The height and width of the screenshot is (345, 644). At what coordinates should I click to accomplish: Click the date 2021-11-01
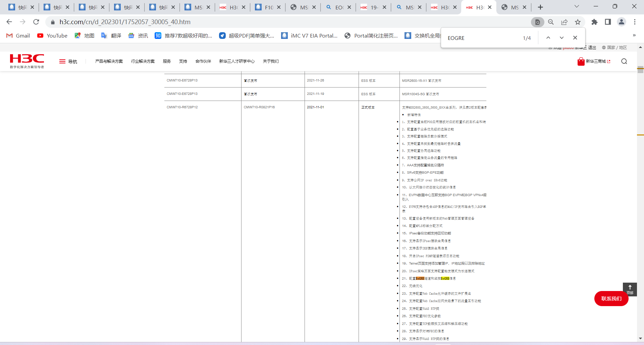[315, 107]
